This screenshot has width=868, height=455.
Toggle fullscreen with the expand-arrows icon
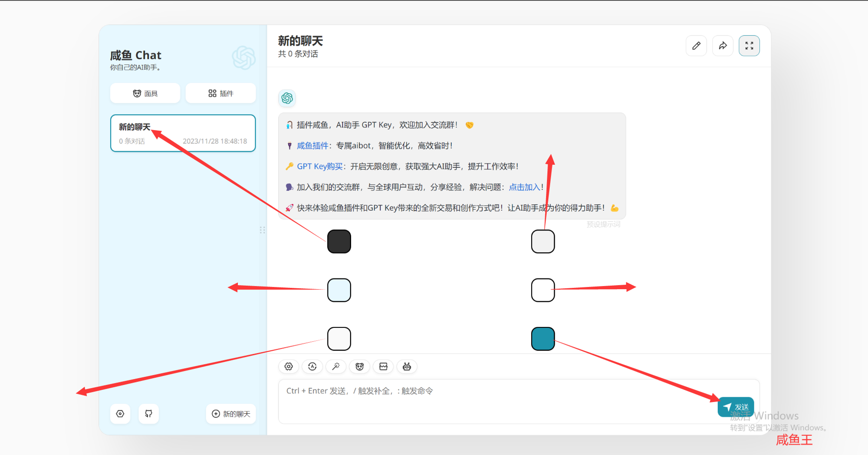[x=749, y=46]
